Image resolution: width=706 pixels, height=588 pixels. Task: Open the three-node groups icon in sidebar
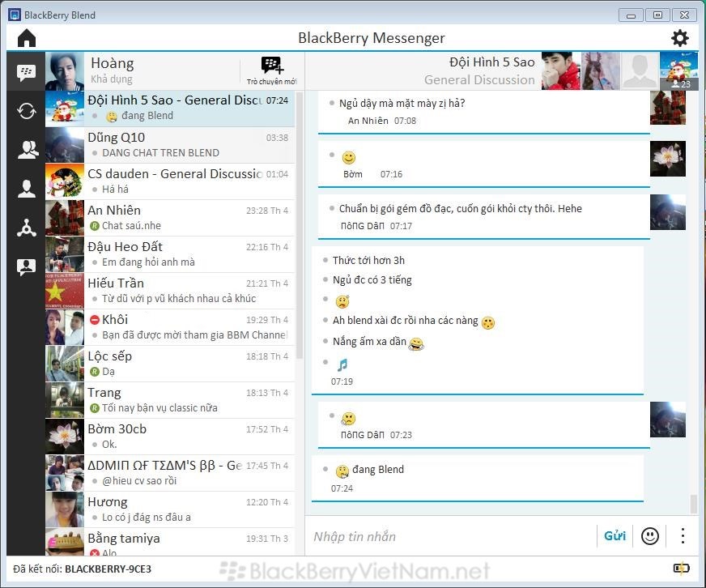pyautogui.click(x=26, y=228)
